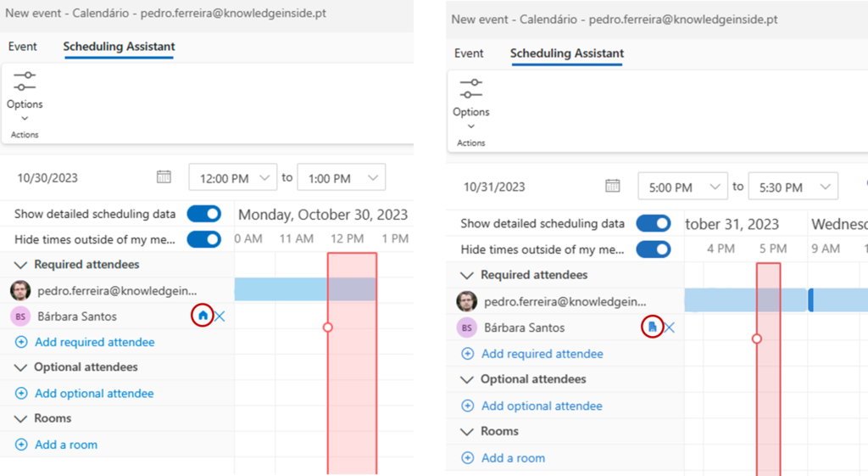Click the Options sliders icon in the 10/31/2023 window
The height and width of the screenshot is (476, 868).
[x=470, y=88]
